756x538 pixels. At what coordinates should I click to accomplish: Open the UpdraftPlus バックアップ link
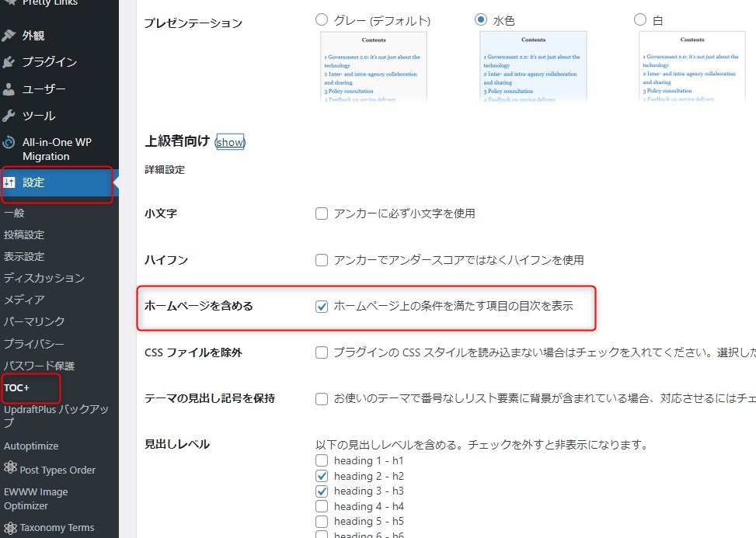click(x=56, y=415)
